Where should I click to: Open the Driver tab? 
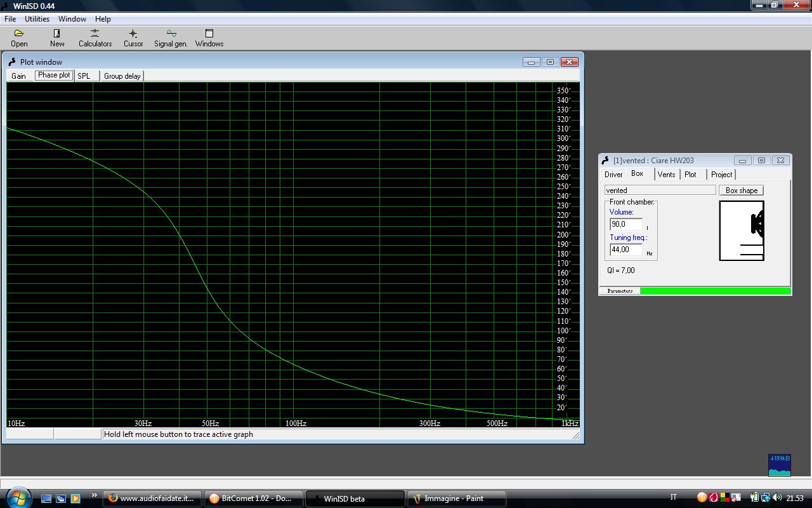coord(613,175)
